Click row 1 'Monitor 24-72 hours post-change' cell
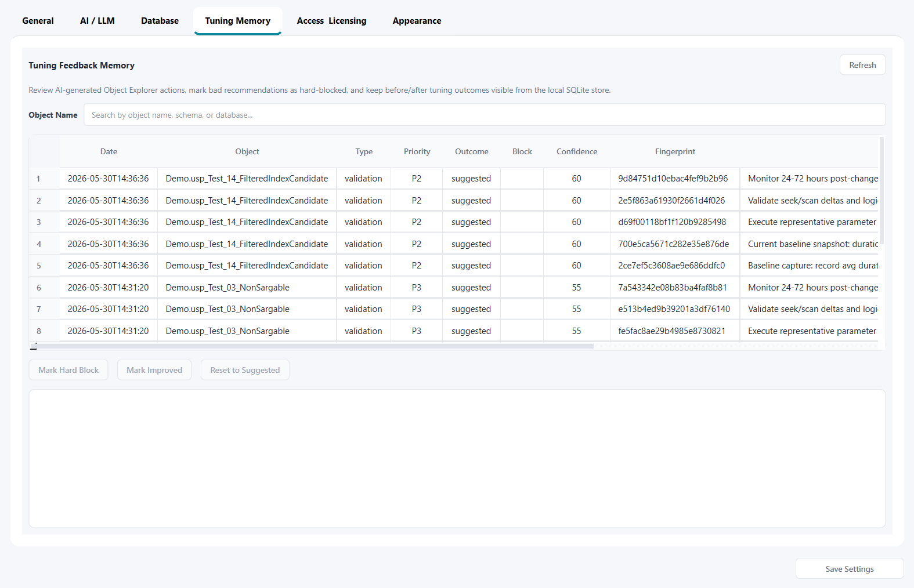 point(810,179)
